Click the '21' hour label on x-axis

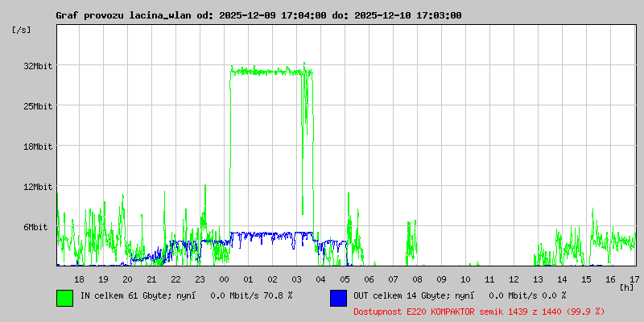click(x=151, y=279)
